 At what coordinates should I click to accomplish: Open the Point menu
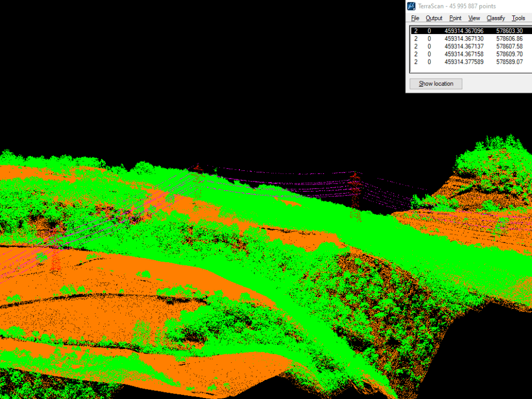pyautogui.click(x=455, y=18)
